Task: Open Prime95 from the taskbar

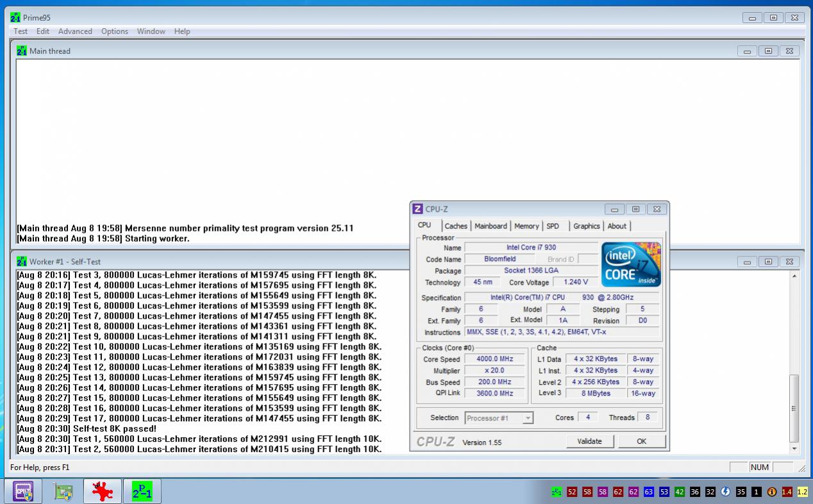Action: point(142,492)
